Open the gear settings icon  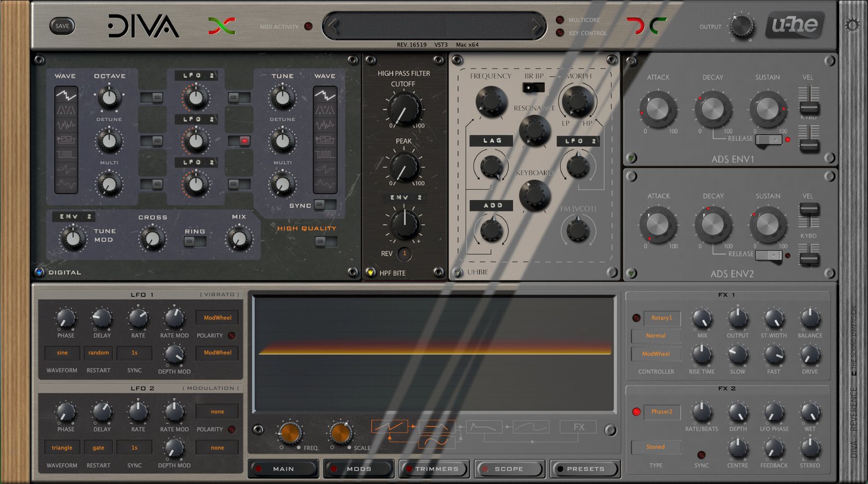point(852,25)
